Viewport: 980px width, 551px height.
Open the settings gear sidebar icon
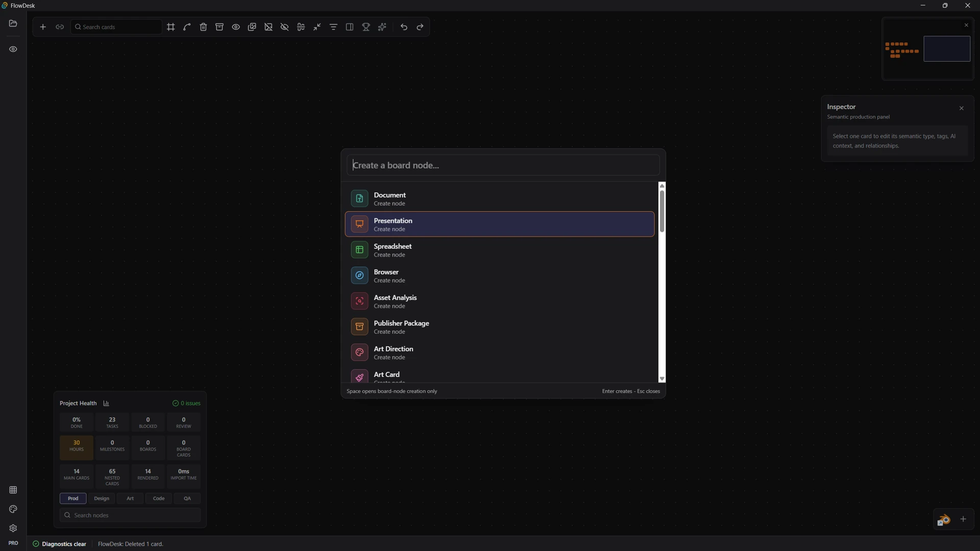[13, 529]
